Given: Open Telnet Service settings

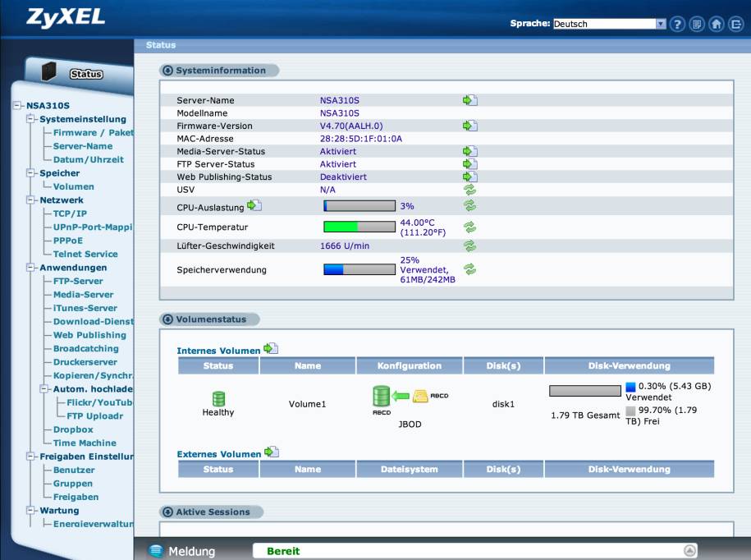Looking at the screenshot, I should coord(85,254).
